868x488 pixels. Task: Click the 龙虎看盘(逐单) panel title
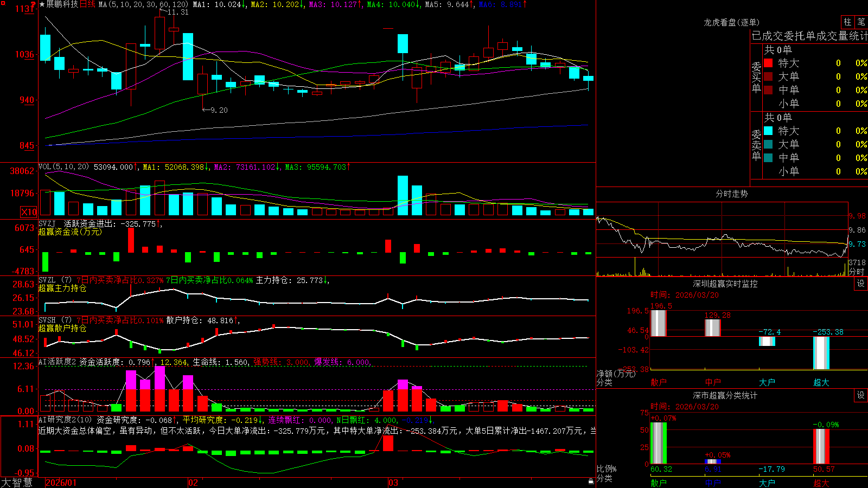pos(731,22)
